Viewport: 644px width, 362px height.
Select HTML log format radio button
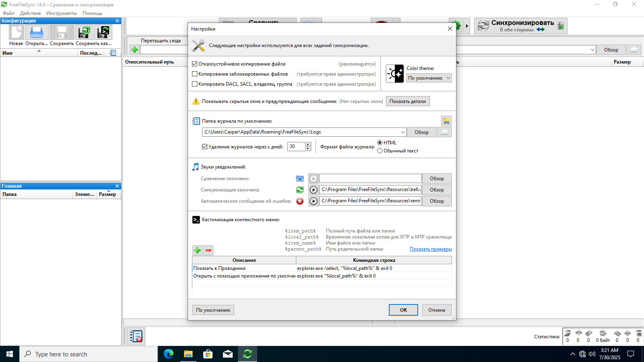pos(380,143)
